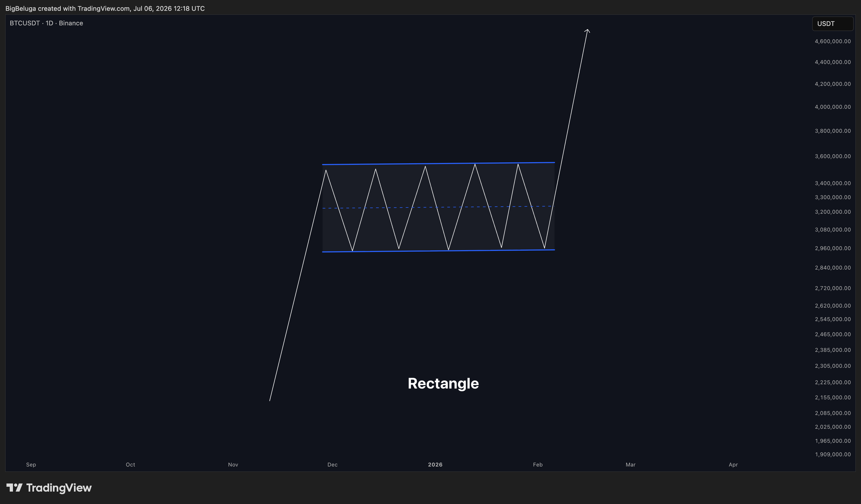Click the 1,909,000.00 price label
This screenshot has width=861, height=504.
(833, 454)
